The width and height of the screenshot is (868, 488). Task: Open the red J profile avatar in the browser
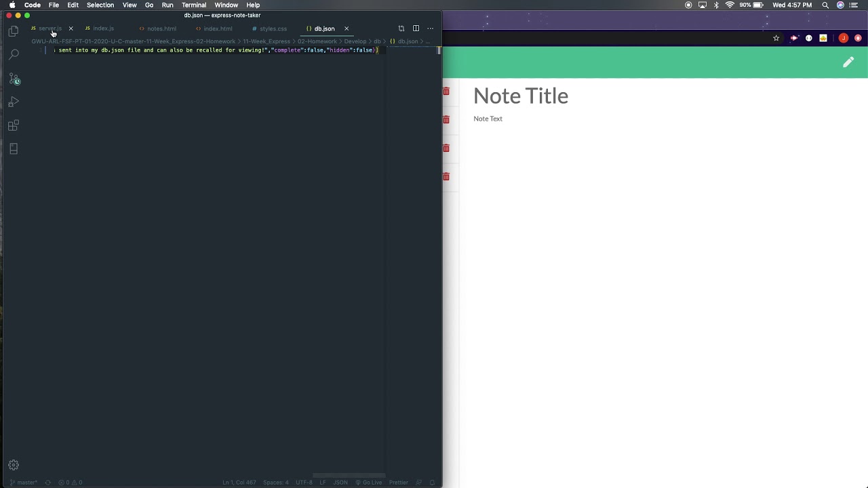pos(844,39)
